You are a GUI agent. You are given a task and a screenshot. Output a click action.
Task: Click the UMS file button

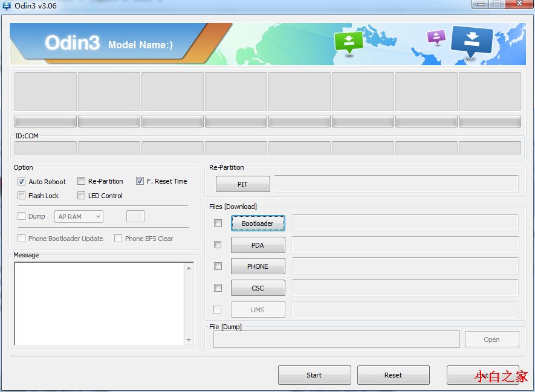(x=258, y=310)
